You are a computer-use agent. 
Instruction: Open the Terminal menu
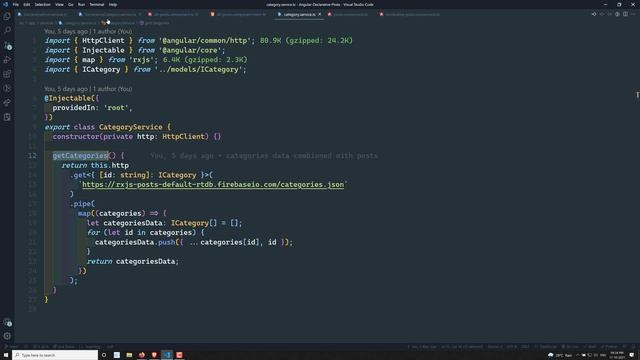pos(97,4)
